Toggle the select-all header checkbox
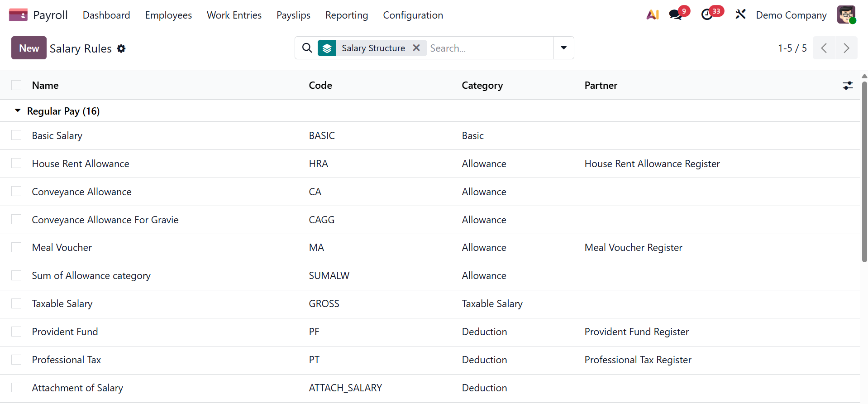 tap(16, 86)
